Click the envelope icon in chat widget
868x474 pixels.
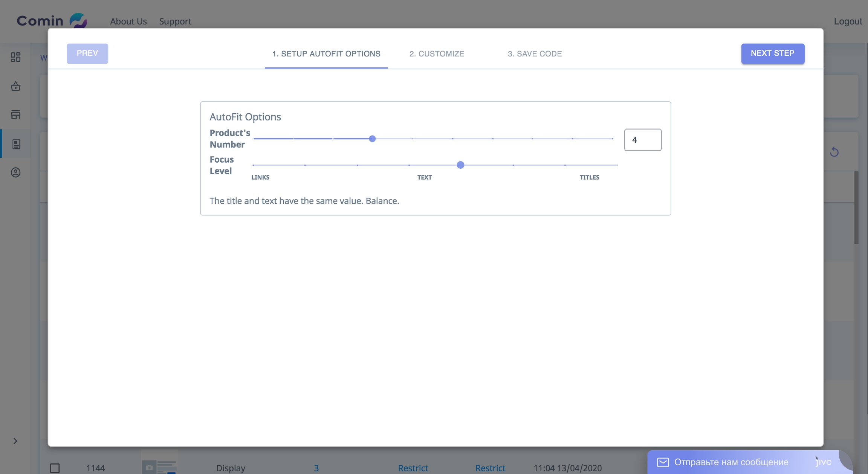click(663, 462)
